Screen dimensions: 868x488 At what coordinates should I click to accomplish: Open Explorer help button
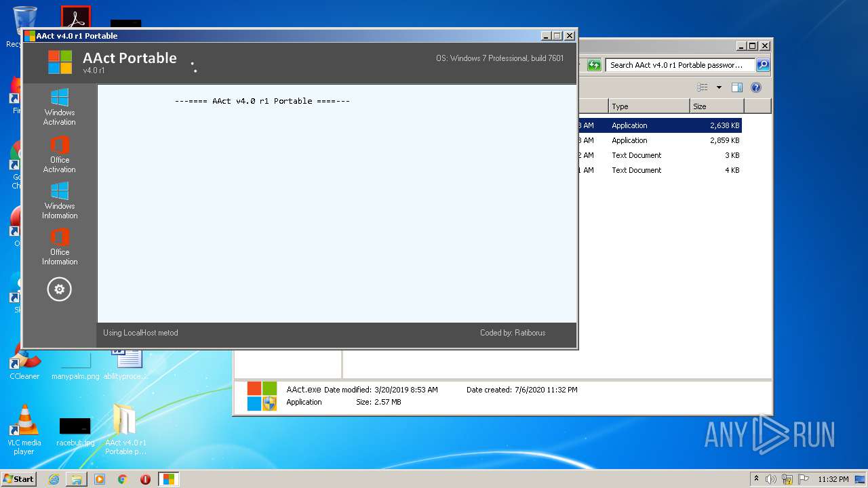click(756, 87)
